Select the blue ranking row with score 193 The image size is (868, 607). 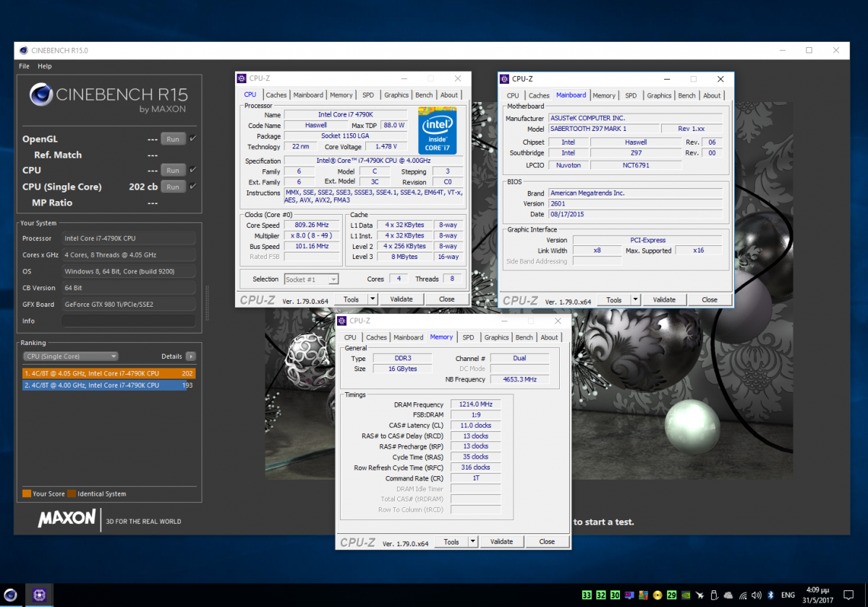click(109, 385)
